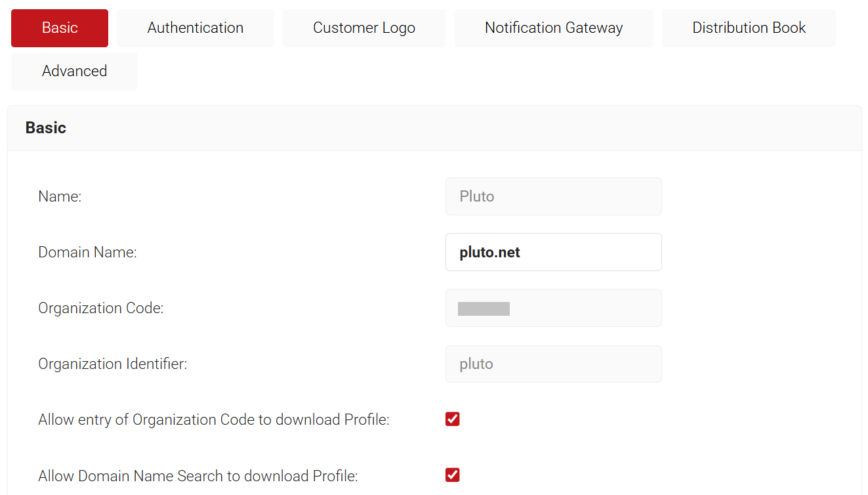
Task: Select the Advanced tab
Action: pyautogui.click(x=74, y=72)
